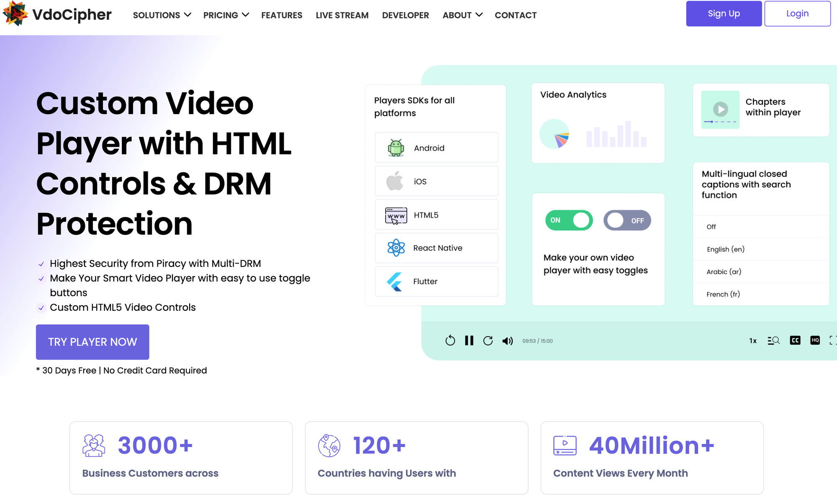Click the pie chart in Video Analytics
This screenshot has height=504, width=837.
click(x=555, y=134)
